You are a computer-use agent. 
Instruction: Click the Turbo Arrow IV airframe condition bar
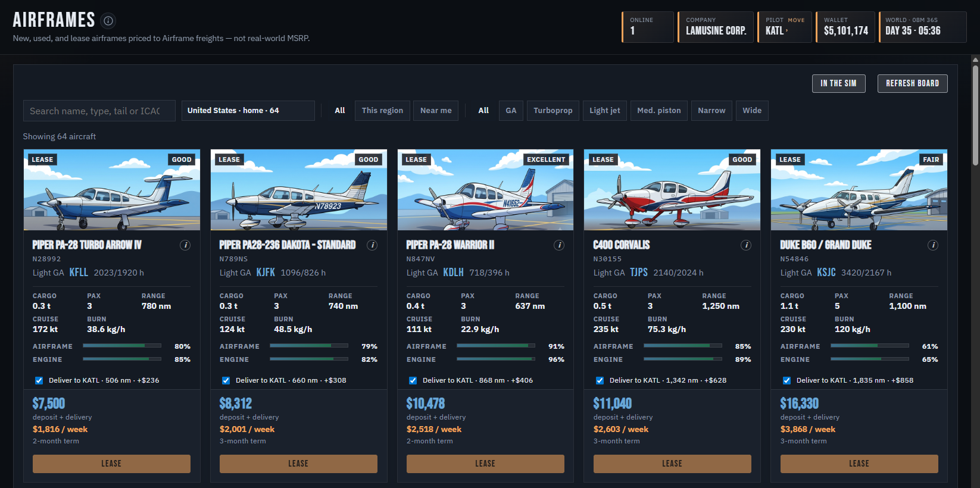click(x=122, y=346)
